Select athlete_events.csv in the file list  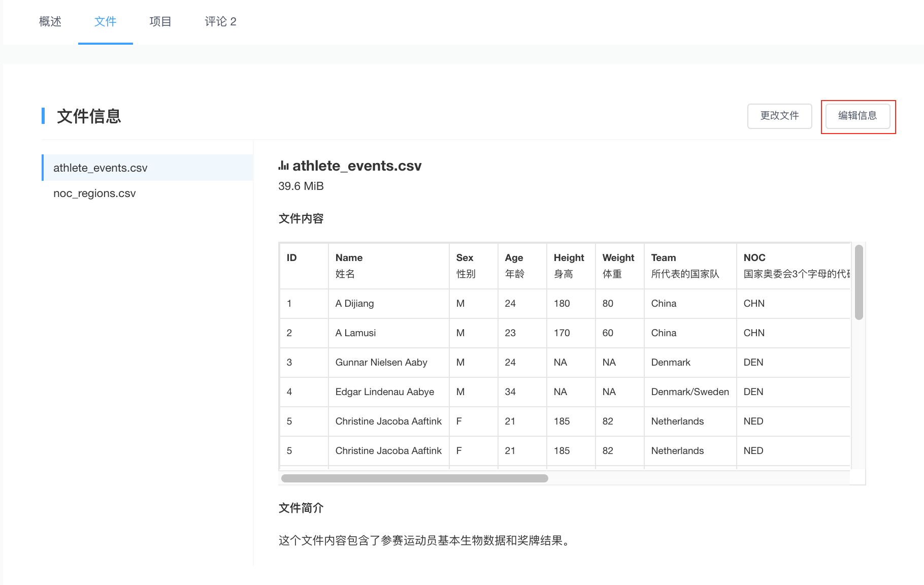[147, 168]
